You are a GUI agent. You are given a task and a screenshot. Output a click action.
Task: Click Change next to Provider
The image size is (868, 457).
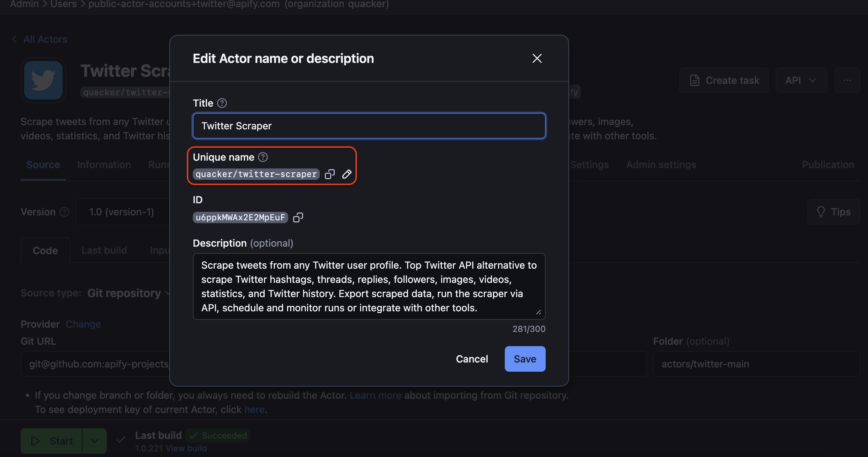[83, 324]
